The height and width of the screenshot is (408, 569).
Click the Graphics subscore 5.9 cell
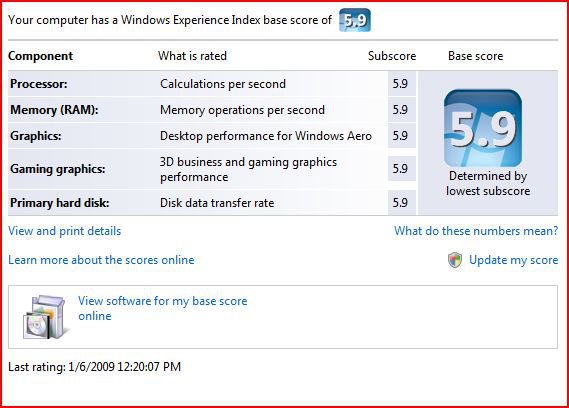(x=402, y=136)
